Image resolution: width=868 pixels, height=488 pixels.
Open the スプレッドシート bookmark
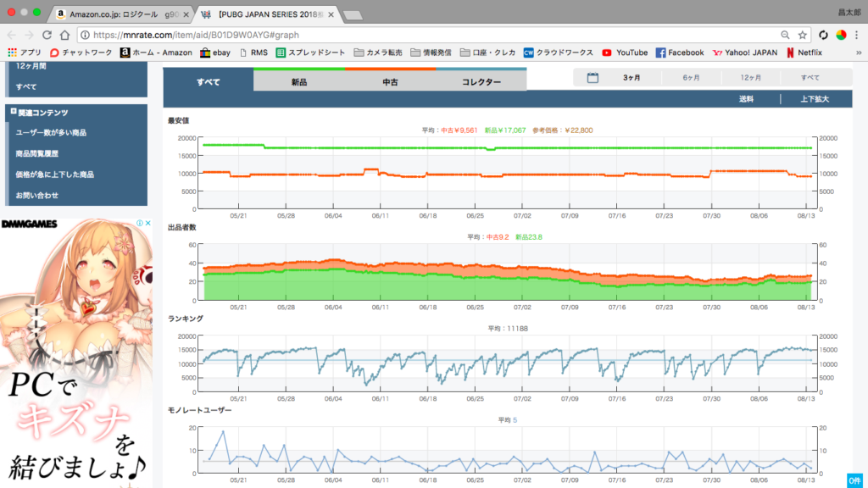[310, 53]
